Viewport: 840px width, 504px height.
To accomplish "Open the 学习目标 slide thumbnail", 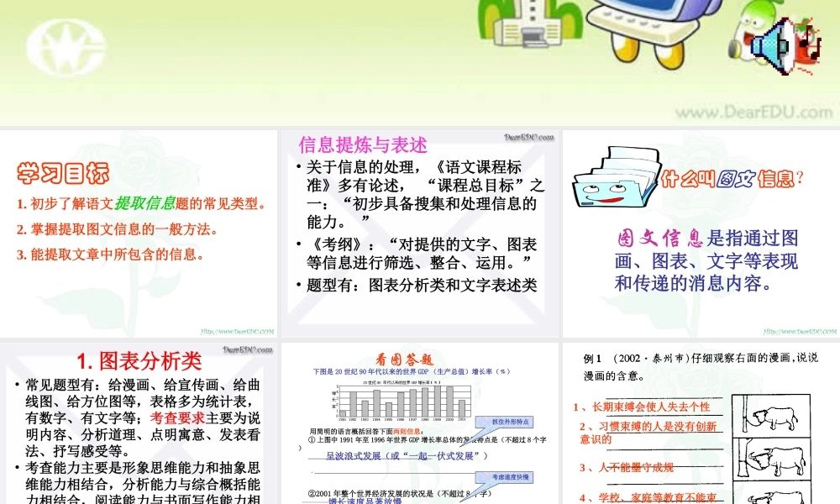I will [x=139, y=234].
